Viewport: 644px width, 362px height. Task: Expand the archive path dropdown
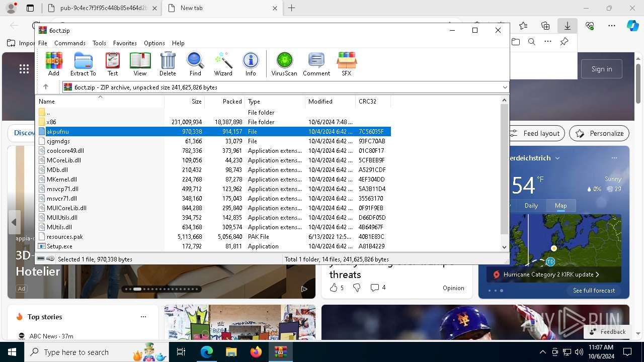coord(505,87)
